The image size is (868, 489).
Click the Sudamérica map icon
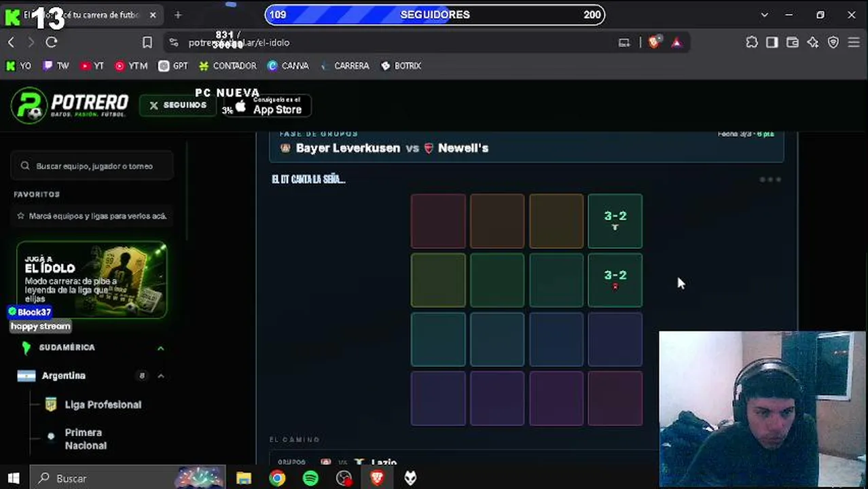pos(26,348)
